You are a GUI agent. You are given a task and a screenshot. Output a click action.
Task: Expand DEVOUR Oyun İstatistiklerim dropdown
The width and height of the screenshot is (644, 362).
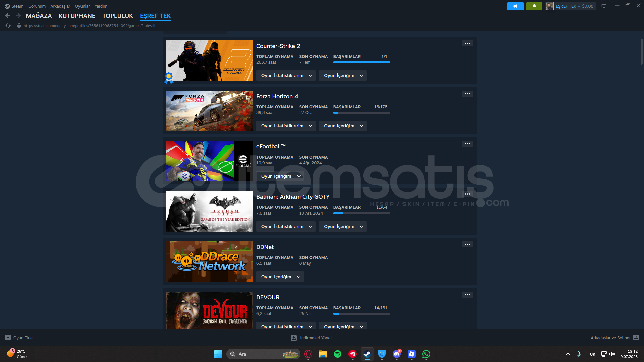(286, 326)
